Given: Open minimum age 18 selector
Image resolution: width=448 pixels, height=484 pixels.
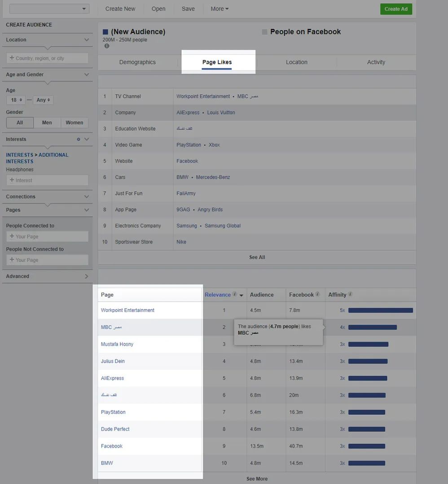Looking at the screenshot, I should click(x=16, y=100).
